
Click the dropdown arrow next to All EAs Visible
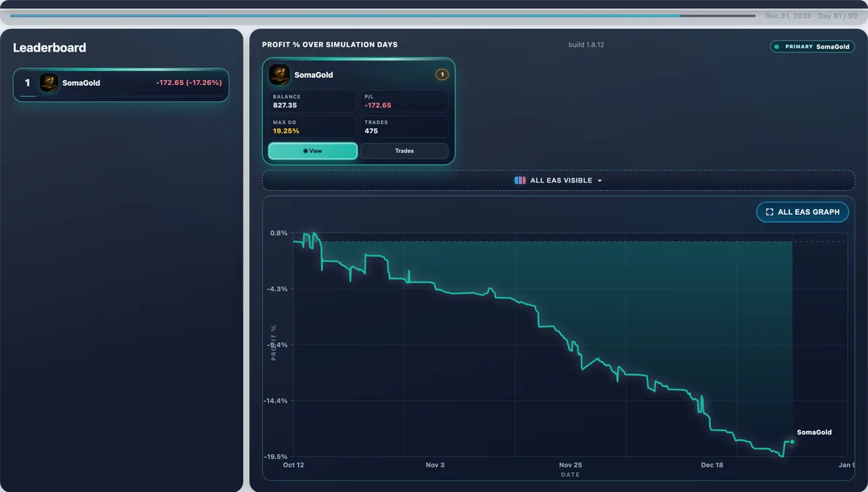pos(599,181)
